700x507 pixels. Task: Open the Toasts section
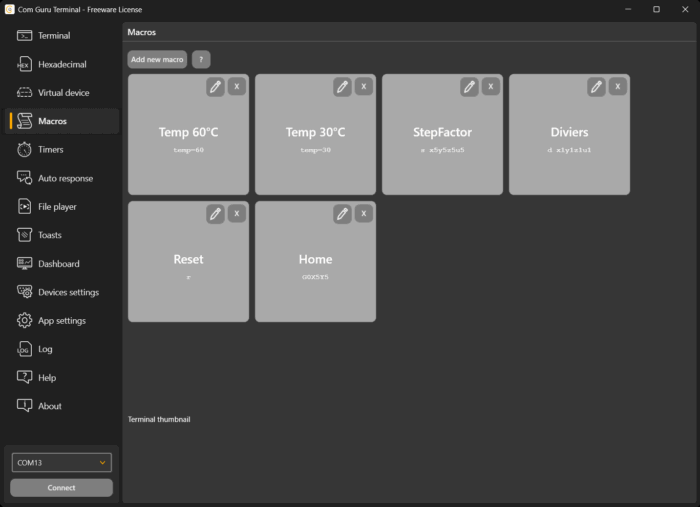coord(49,235)
